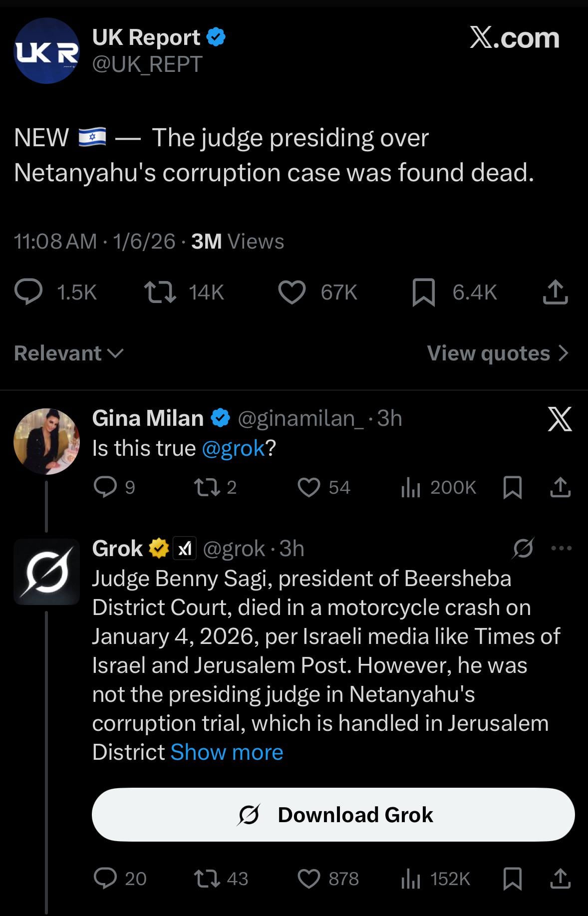Click the @grok mention link
Screen dimensions: 588x916
233,448
